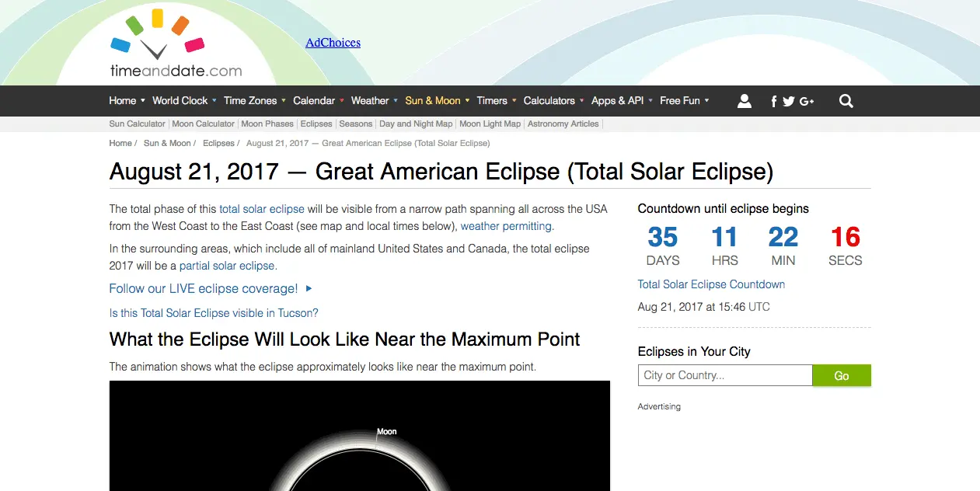Select the Moon Phases sub-tab

(267, 124)
